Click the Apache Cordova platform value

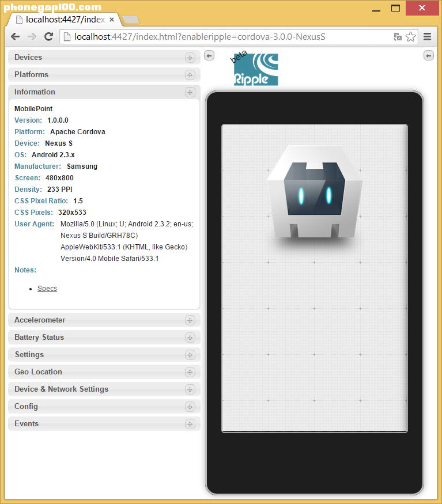tap(78, 132)
